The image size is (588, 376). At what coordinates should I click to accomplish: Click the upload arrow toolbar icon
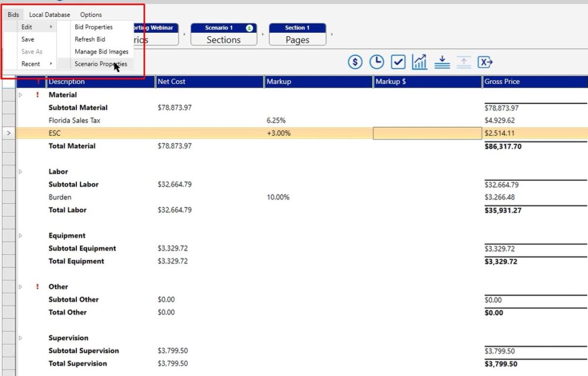[463, 62]
